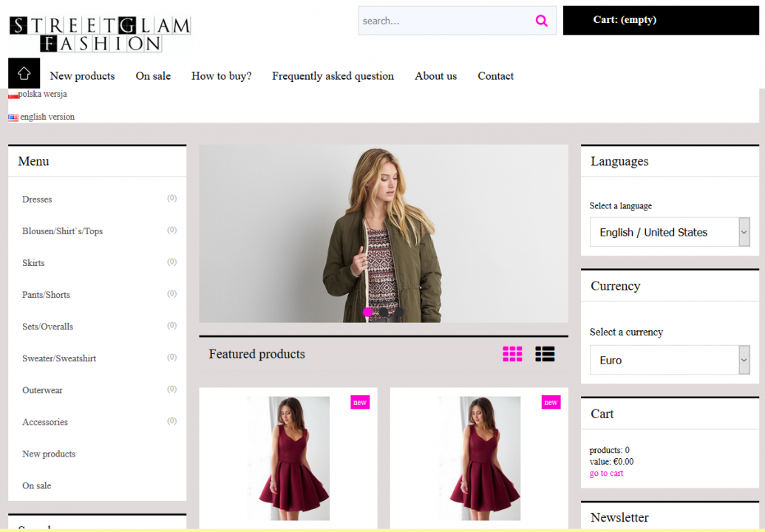Open Outerwear category
Viewport: 765px width, 532px height.
[x=42, y=390]
